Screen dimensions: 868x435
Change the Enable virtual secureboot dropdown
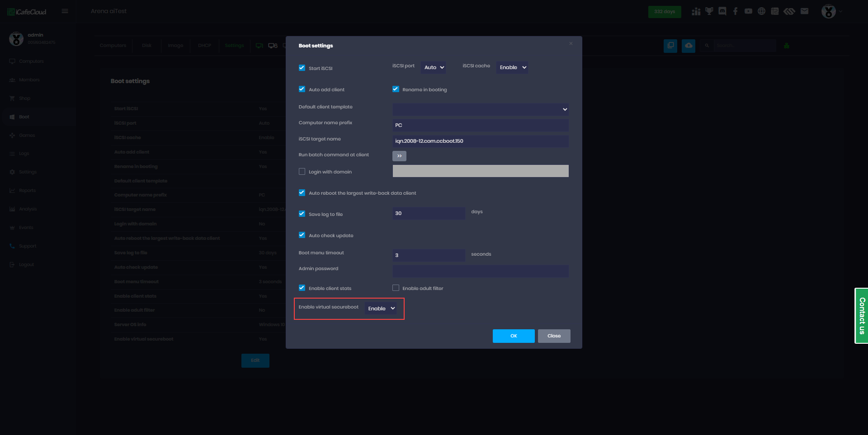(380, 308)
